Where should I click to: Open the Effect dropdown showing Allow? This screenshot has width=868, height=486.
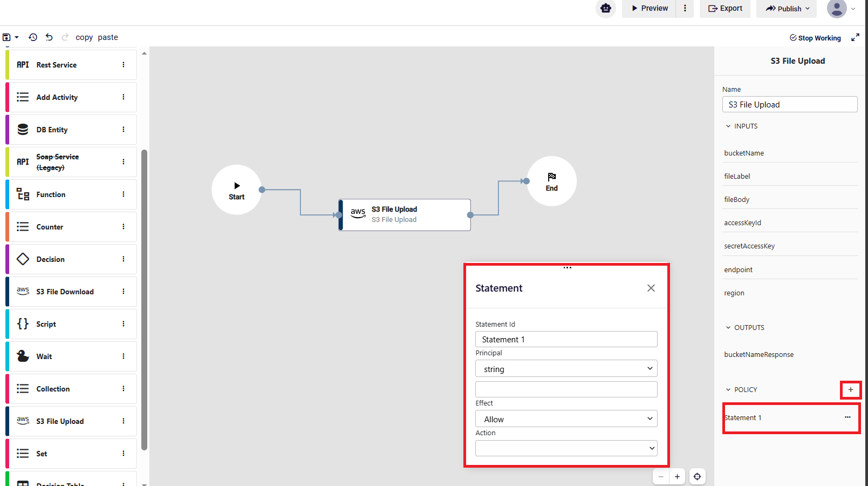pyautogui.click(x=566, y=419)
